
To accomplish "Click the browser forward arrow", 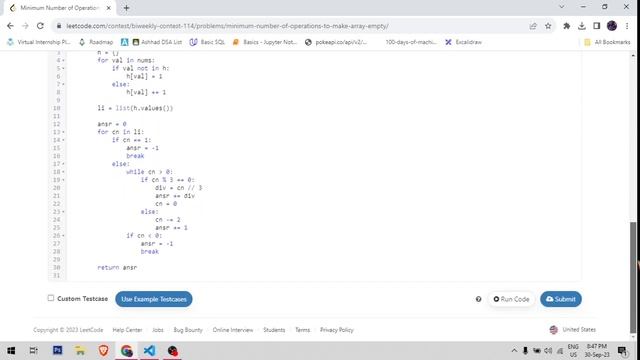I will pos(25,26).
